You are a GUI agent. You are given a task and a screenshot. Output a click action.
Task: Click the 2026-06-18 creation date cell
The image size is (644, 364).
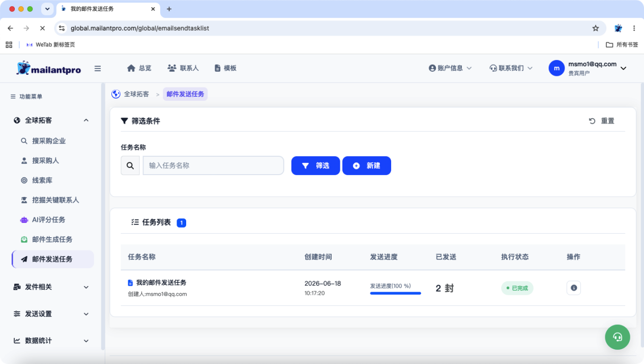tap(323, 284)
